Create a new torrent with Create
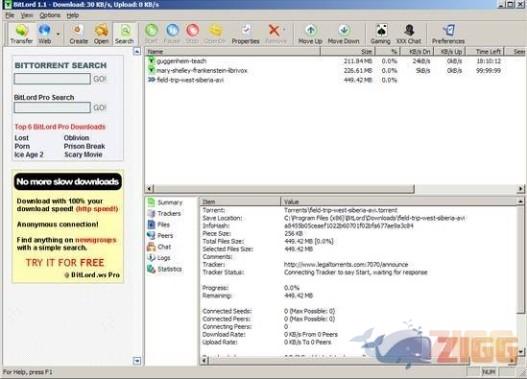The image size is (527, 379). pos(79,34)
